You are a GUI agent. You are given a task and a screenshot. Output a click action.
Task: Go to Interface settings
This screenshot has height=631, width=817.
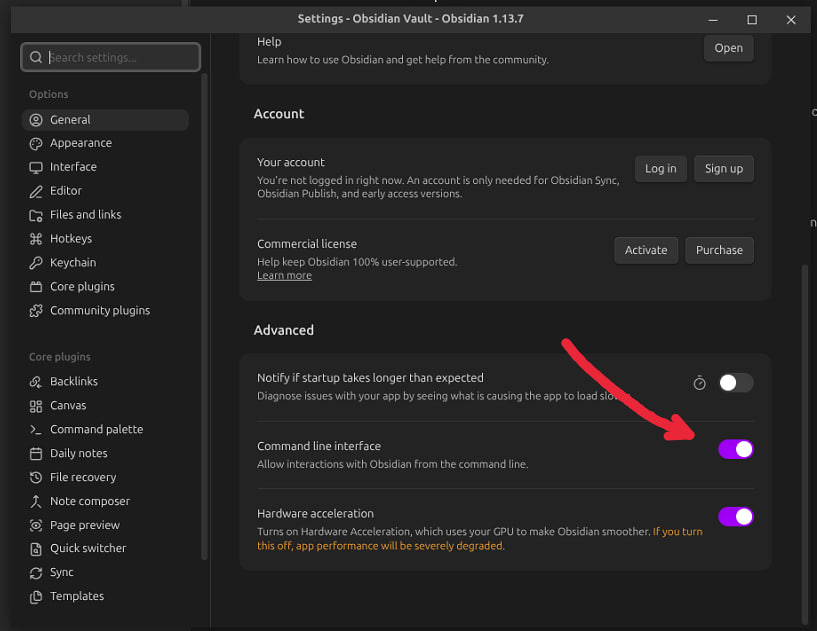[x=105, y=167]
